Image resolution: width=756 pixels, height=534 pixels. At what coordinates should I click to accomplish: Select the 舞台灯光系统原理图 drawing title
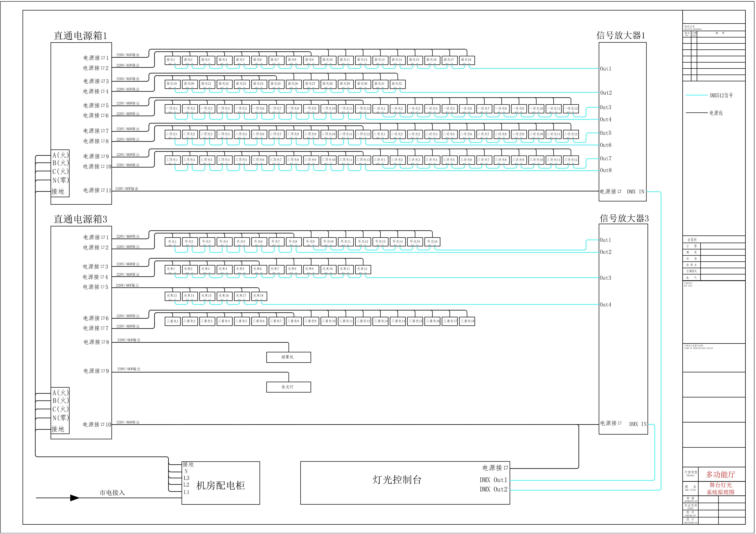720,489
